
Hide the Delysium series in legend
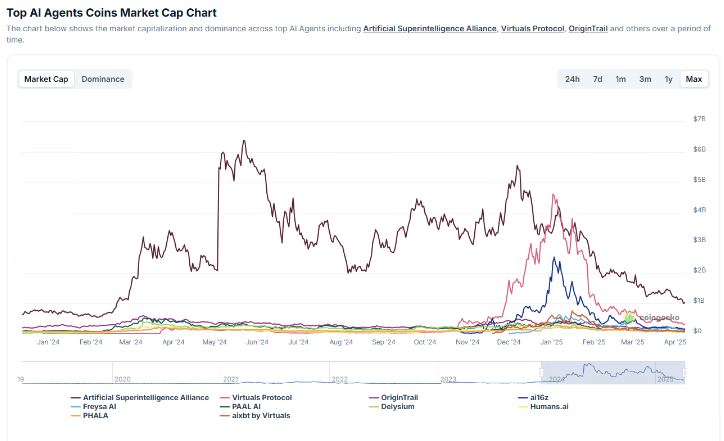point(392,407)
